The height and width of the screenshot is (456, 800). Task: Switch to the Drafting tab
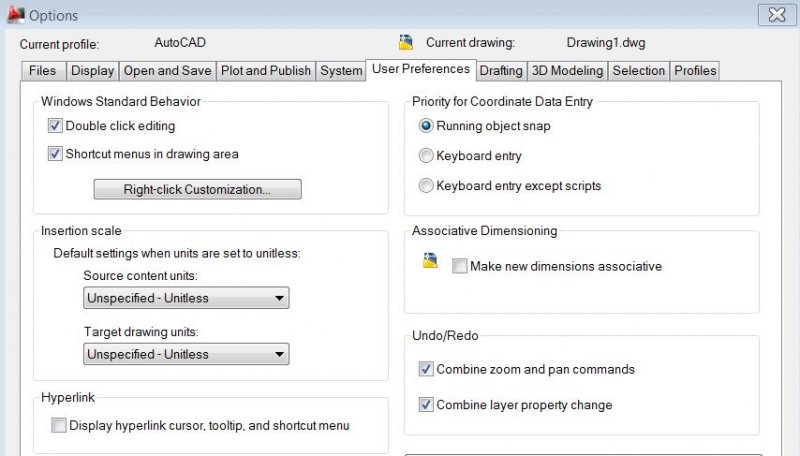[501, 70]
